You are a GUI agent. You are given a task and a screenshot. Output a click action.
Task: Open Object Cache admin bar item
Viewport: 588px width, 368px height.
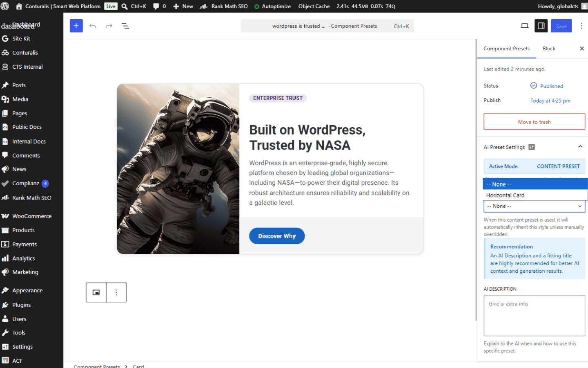point(314,6)
